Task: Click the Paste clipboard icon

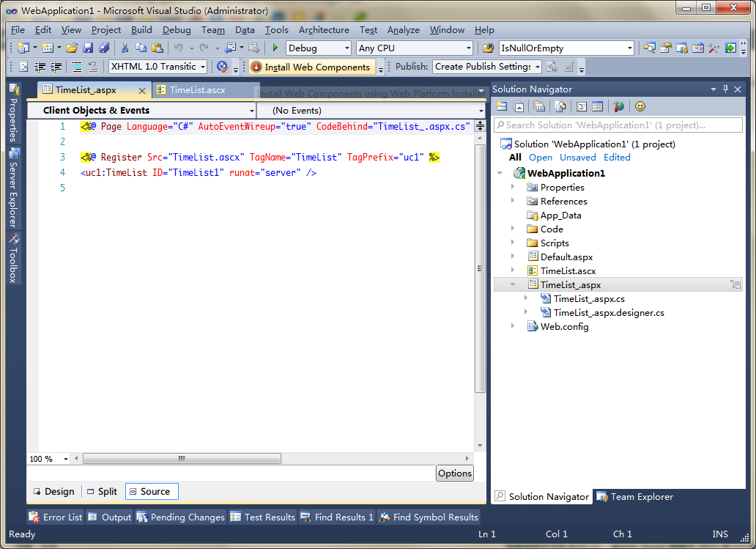Action: pyautogui.click(x=157, y=48)
